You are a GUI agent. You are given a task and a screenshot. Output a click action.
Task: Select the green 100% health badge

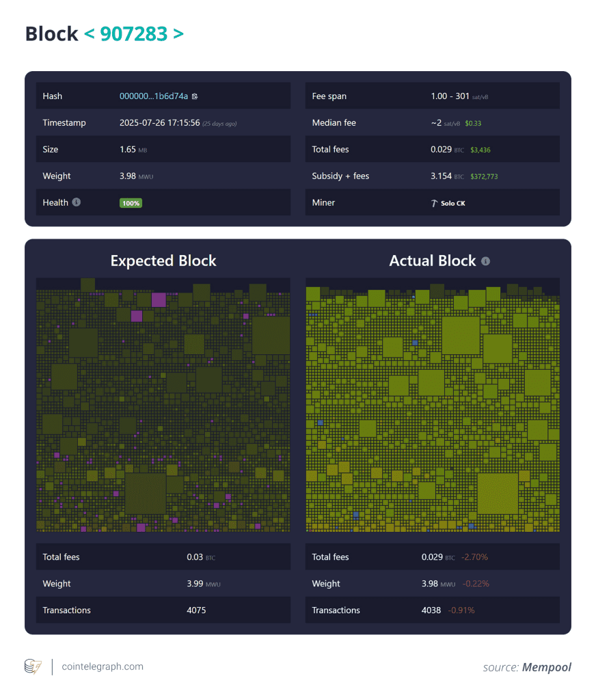click(x=131, y=203)
